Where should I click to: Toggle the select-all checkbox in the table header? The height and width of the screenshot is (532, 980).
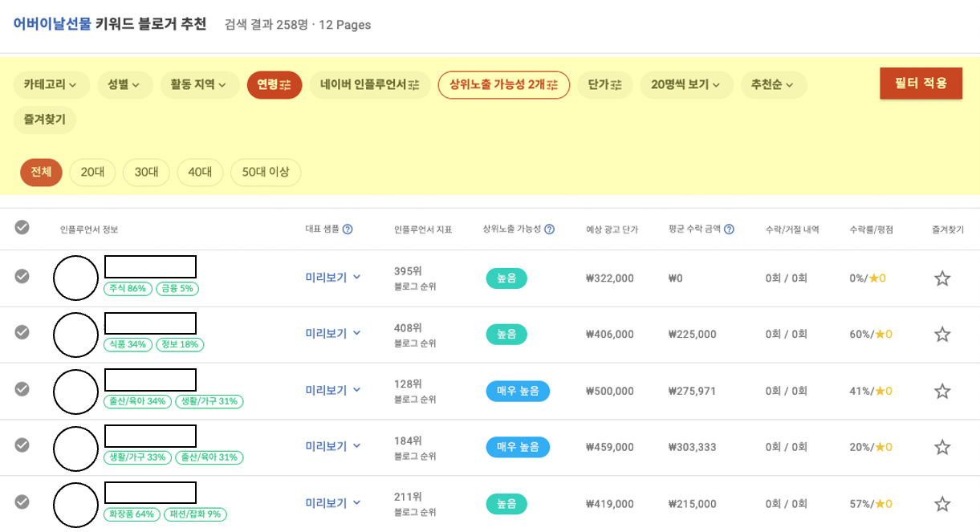click(22, 228)
